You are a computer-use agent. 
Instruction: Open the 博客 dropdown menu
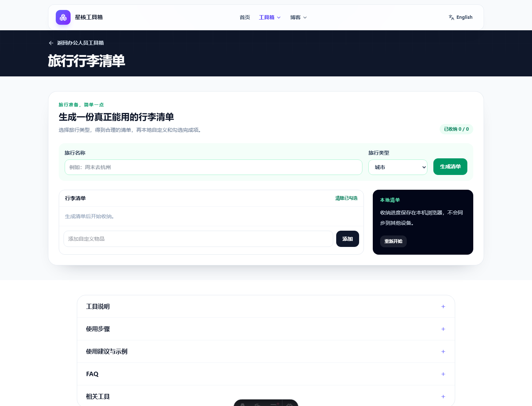point(299,17)
